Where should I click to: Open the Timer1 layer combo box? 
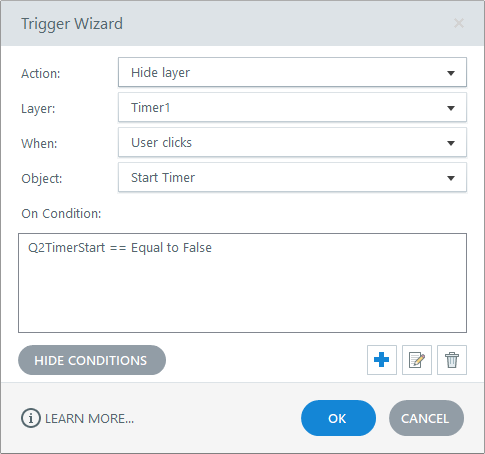click(292, 107)
